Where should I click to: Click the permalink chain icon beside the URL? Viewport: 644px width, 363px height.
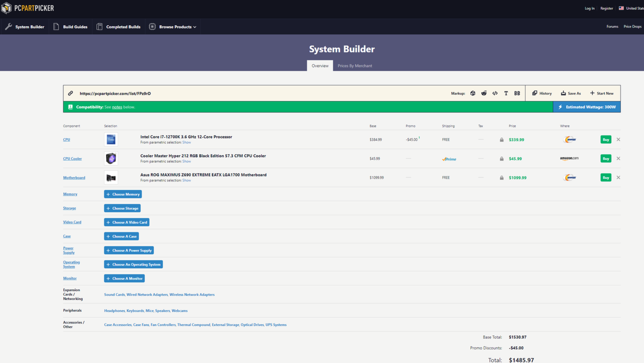tap(71, 93)
